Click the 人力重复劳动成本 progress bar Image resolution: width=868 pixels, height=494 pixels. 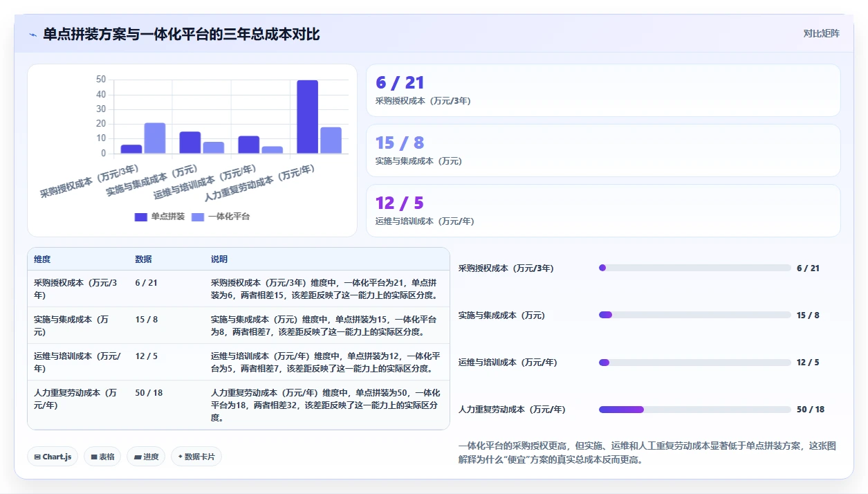coord(694,410)
